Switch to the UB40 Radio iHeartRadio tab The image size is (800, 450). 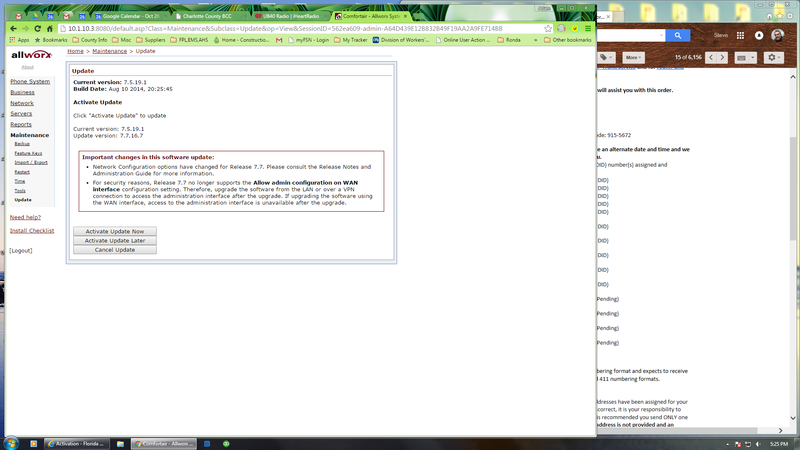pyautogui.click(x=290, y=16)
